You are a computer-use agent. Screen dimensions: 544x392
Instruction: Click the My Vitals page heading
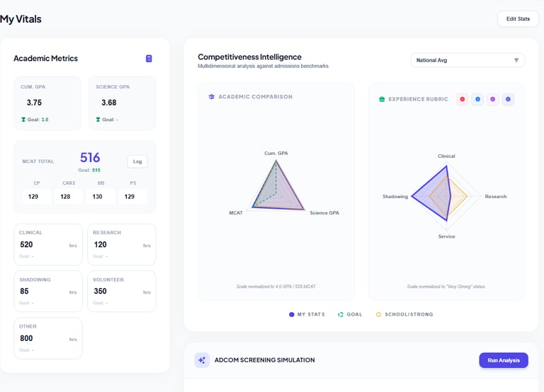coord(21,19)
